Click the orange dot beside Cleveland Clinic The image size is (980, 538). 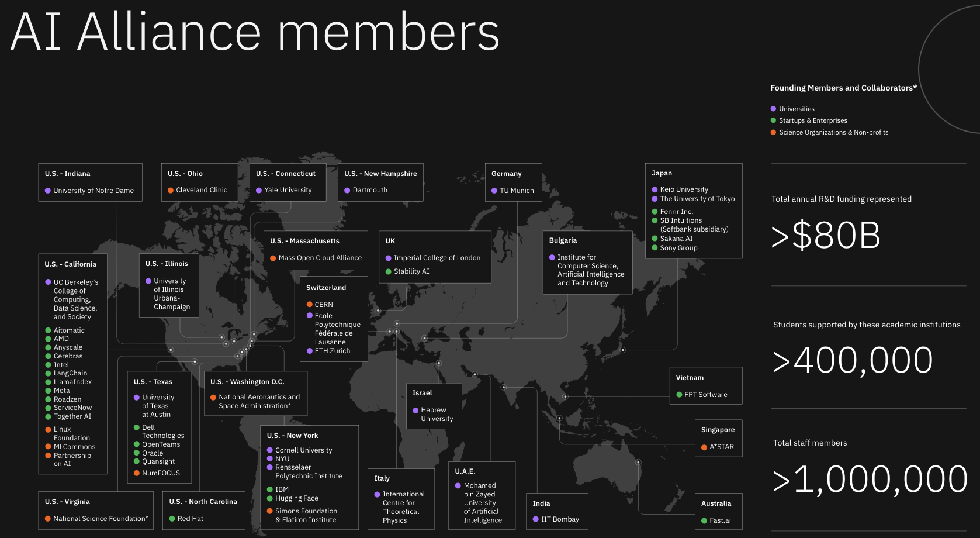(x=169, y=189)
